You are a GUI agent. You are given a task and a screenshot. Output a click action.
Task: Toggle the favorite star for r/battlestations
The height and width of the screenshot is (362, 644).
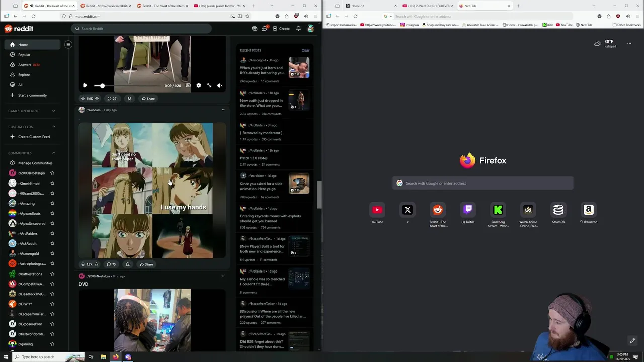tap(52, 274)
